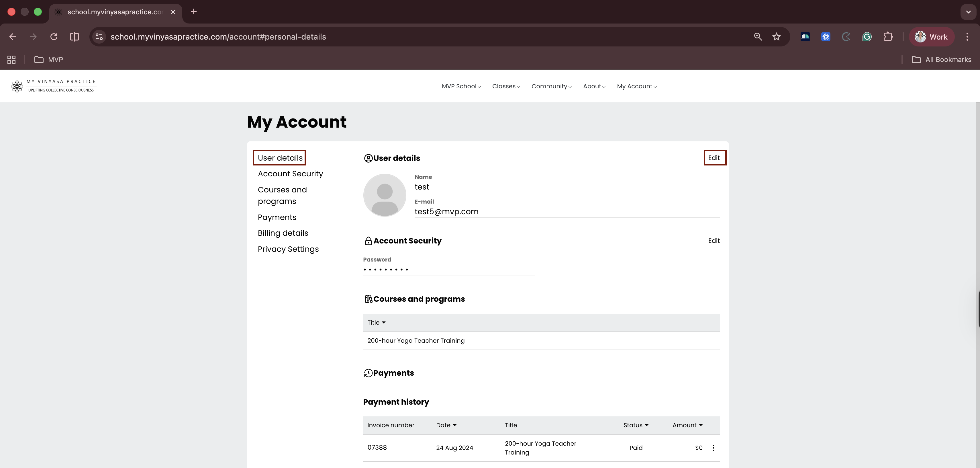The height and width of the screenshot is (468, 980).
Task: Sort payment history by Date
Action: 446,425
